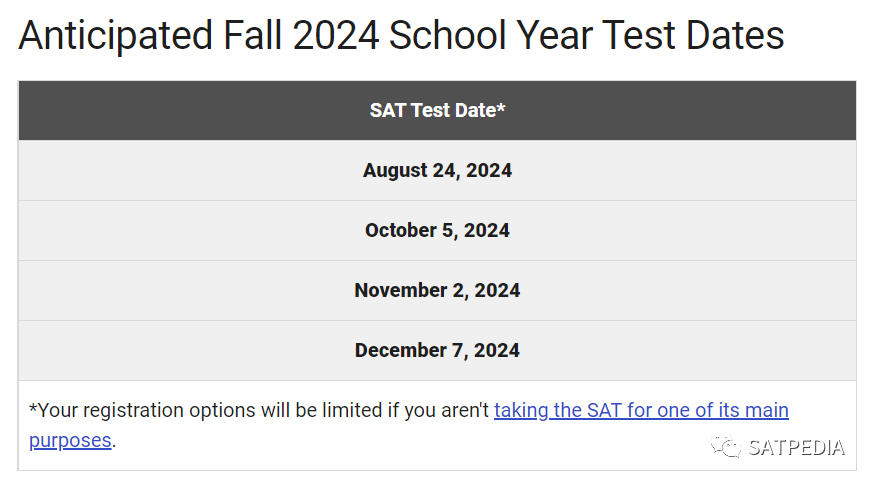Viewport: 873px width, 483px height.
Task: Click the SATPEDIA watermark text
Action: point(796,447)
